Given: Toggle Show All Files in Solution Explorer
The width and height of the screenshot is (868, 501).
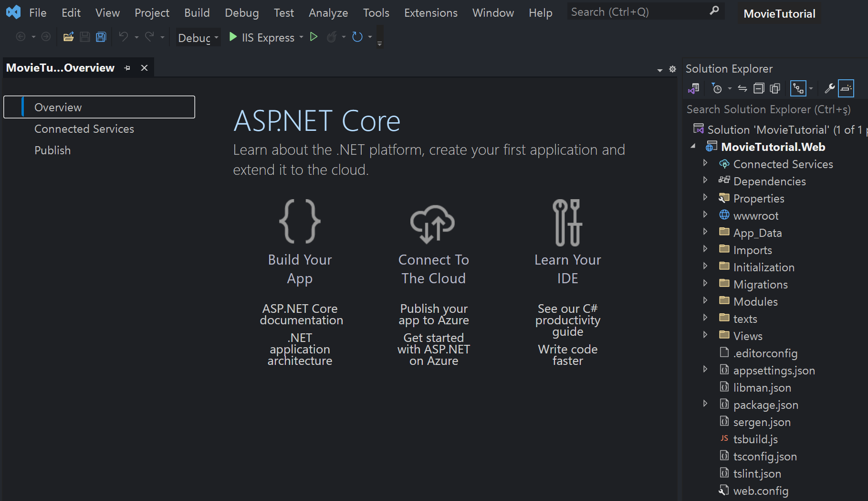Looking at the screenshot, I should (774, 88).
